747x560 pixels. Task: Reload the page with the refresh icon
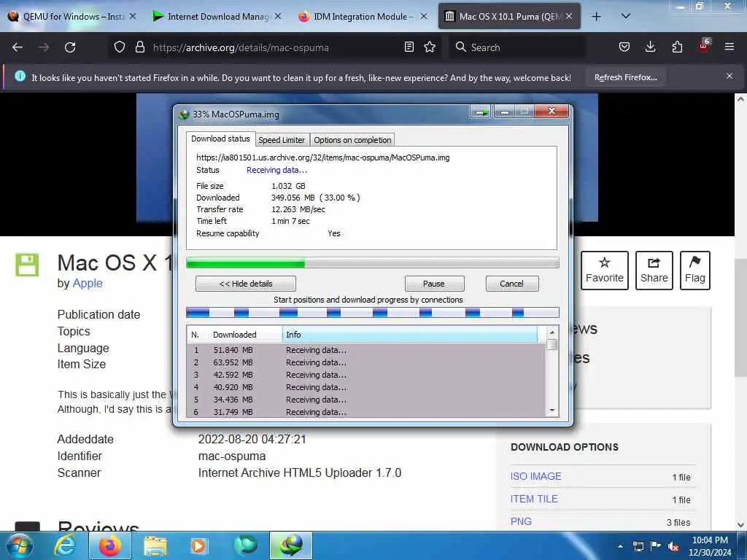[70, 47]
